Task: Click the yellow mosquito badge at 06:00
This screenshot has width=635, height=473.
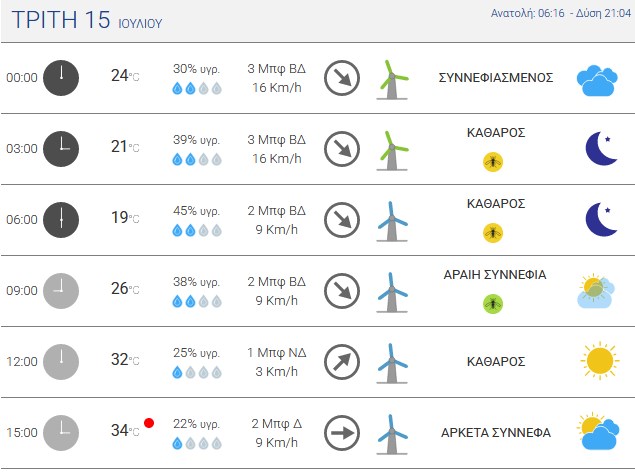Action: [x=493, y=233]
